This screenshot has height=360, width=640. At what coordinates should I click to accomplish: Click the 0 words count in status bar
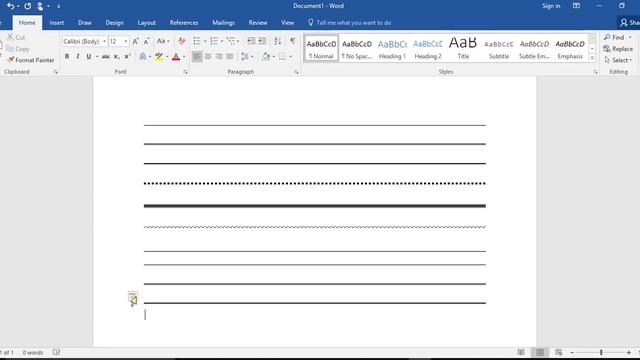[x=33, y=352]
